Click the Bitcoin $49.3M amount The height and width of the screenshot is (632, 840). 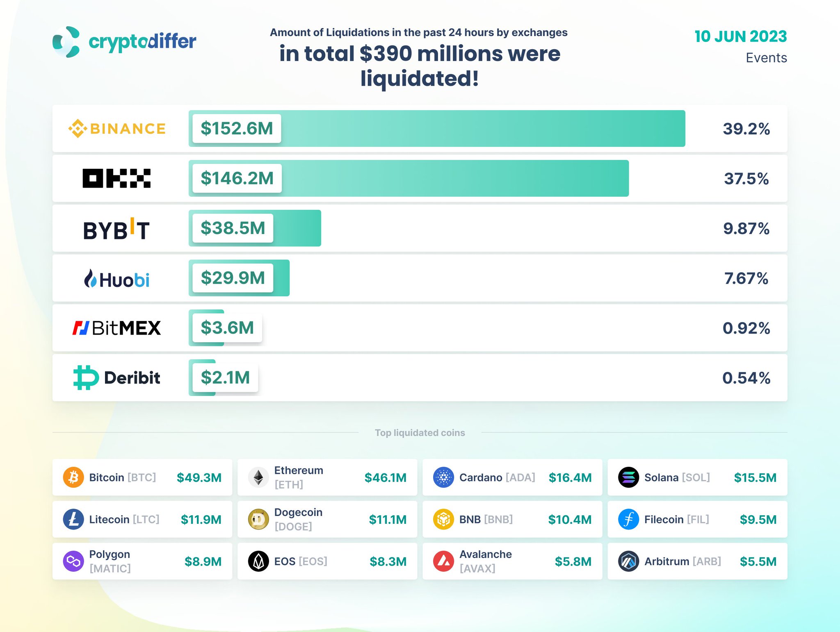click(x=199, y=477)
